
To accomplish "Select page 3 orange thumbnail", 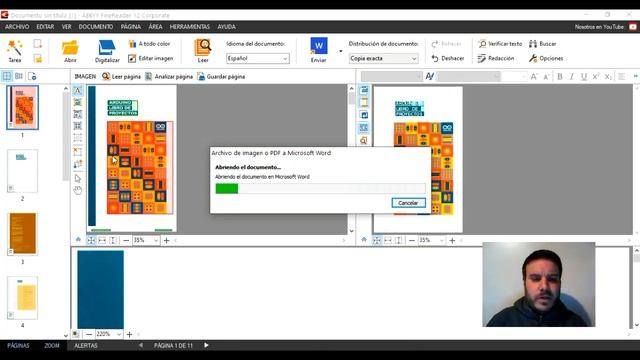I will click(x=22, y=234).
